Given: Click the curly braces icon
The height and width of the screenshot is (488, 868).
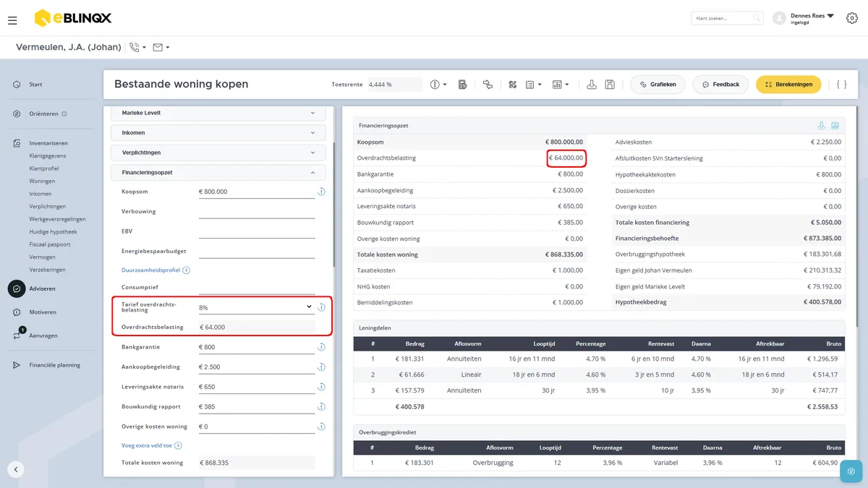Looking at the screenshot, I should pyautogui.click(x=841, y=85).
